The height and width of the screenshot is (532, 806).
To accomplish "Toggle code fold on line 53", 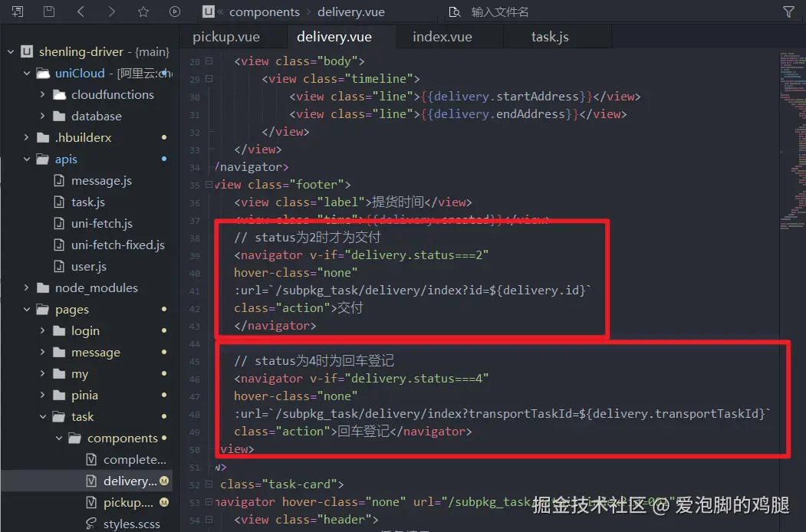I will click(209, 501).
